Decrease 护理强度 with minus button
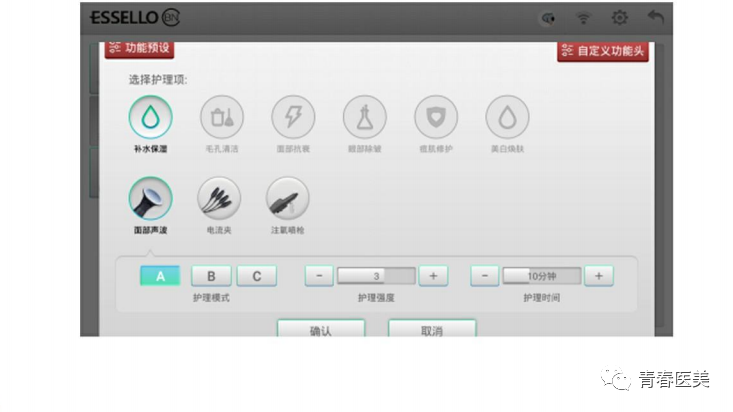This screenshot has height=412, width=733. (x=319, y=276)
